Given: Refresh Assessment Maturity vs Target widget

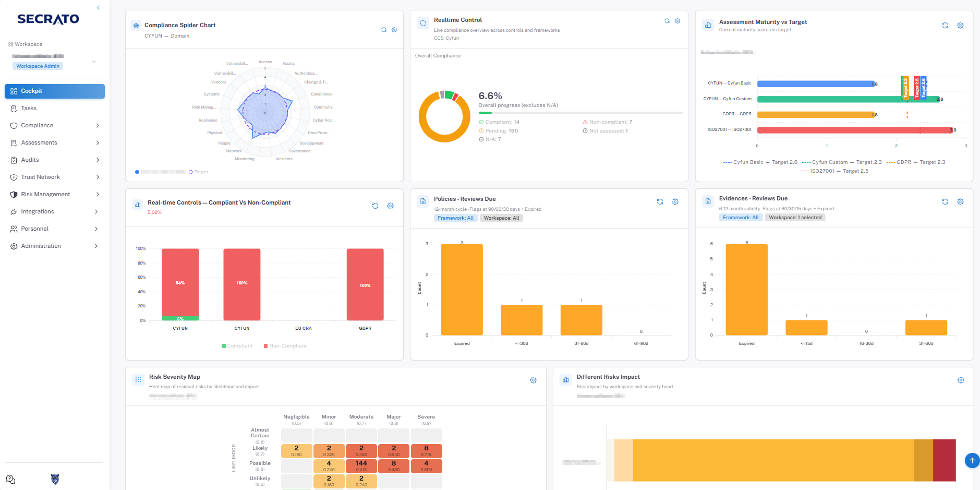Looking at the screenshot, I should (x=945, y=25).
